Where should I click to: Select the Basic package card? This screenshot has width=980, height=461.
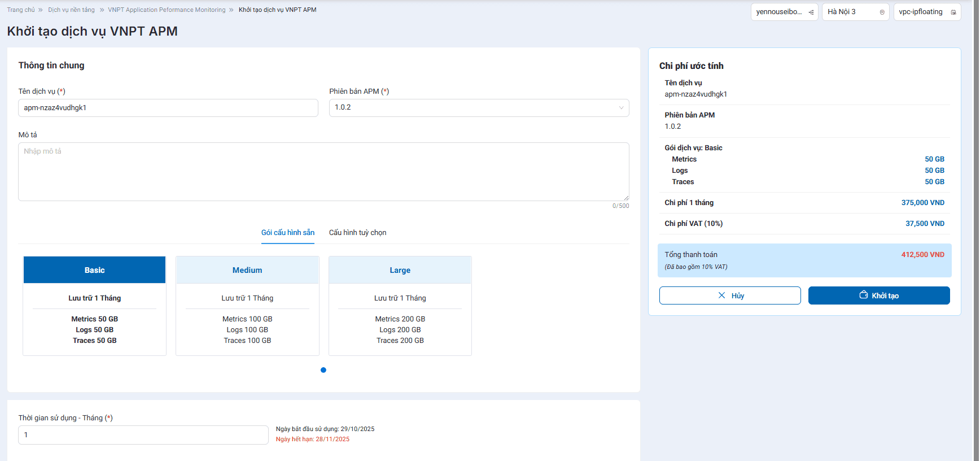(x=94, y=306)
